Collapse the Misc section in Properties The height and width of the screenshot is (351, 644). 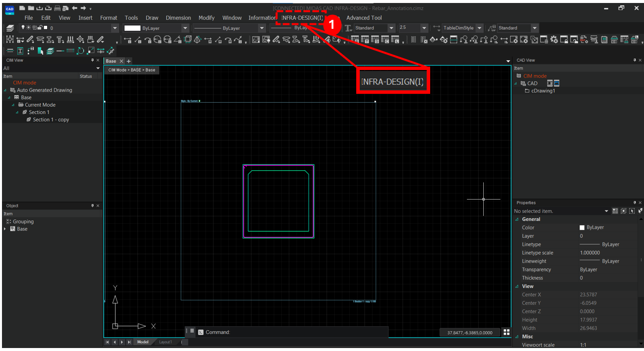517,337
